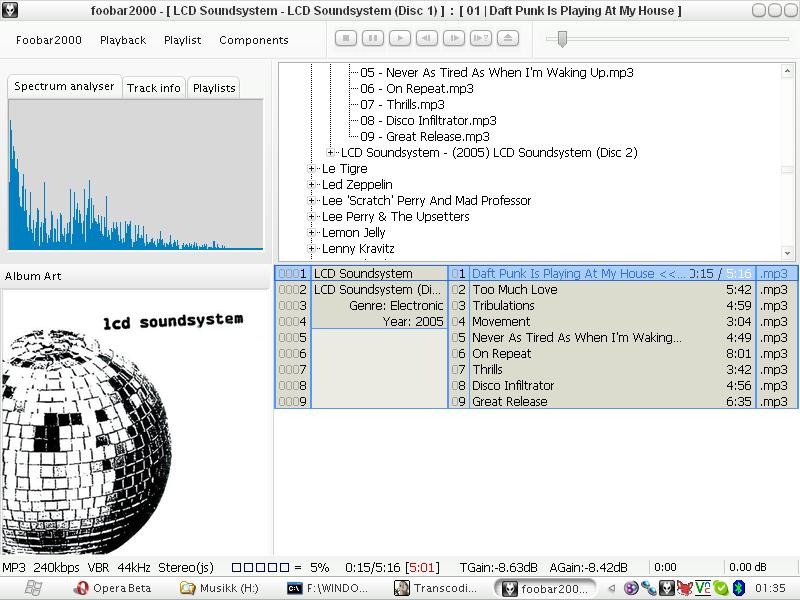Expand the LCD Soundsystem (Disc 2) folder
This screenshot has width=800, height=600.
click(331, 153)
